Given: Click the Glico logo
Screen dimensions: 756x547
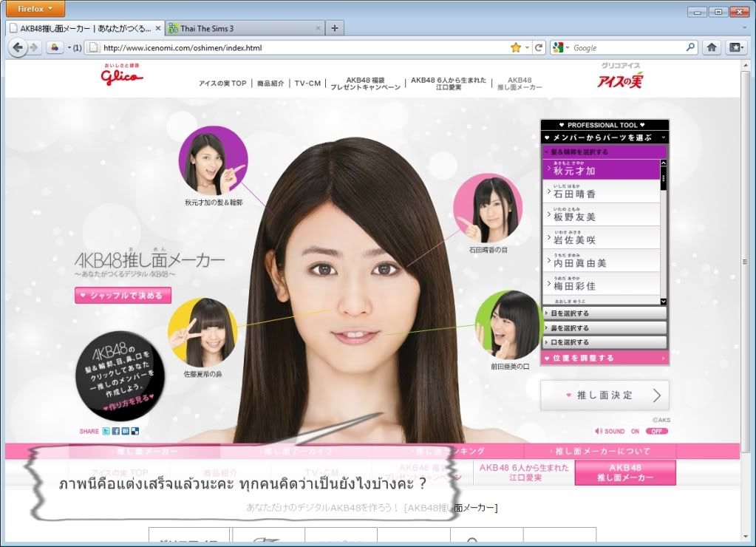Looking at the screenshot, I should (x=121, y=75).
